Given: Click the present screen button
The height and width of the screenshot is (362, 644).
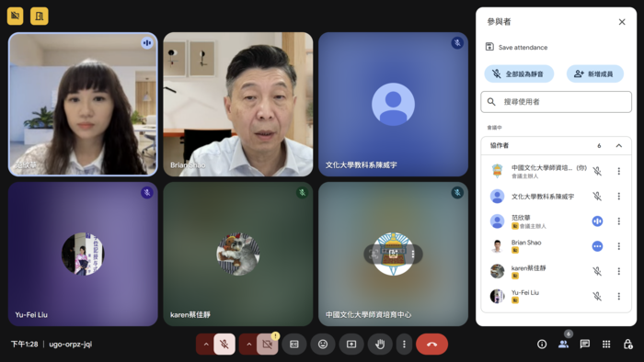Looking at the screenshot, I should [351, 345].
